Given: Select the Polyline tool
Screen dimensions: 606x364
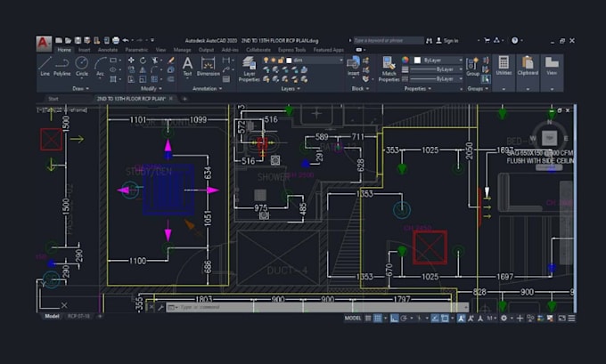Looking at the screenshot, I should [61, 66].
